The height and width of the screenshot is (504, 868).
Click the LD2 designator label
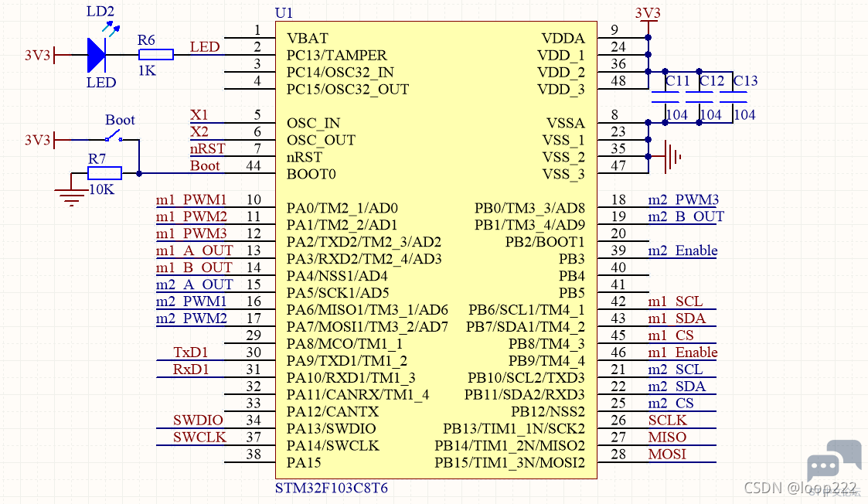(x=100, y=12)
